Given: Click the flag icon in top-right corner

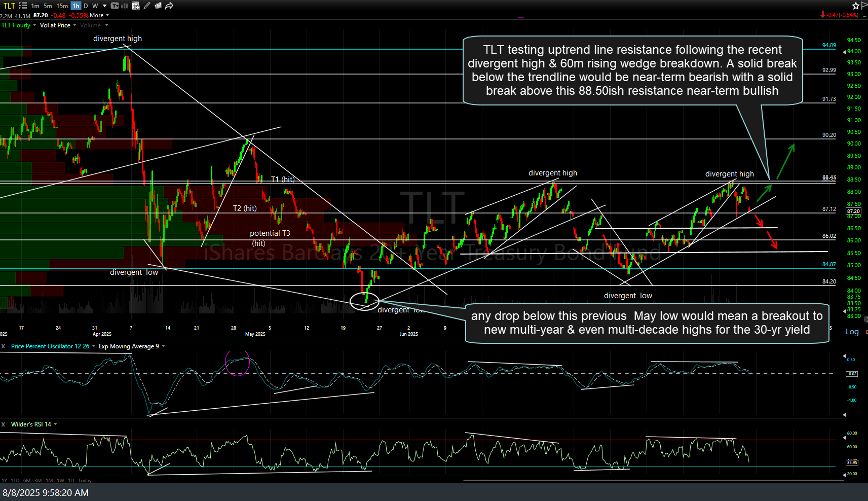Looking at the screenshot, I should (864, 6).
